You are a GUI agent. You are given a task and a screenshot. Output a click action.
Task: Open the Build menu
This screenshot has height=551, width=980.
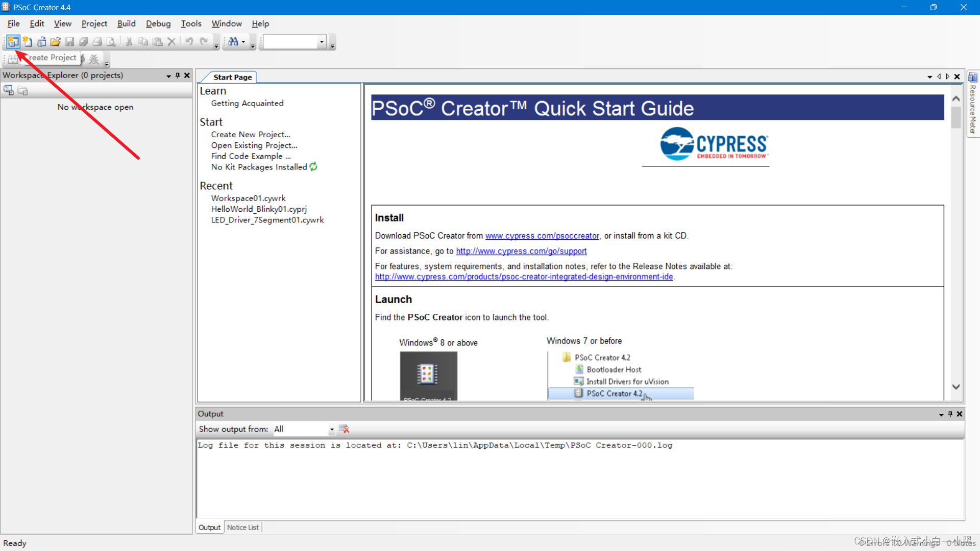127,23
